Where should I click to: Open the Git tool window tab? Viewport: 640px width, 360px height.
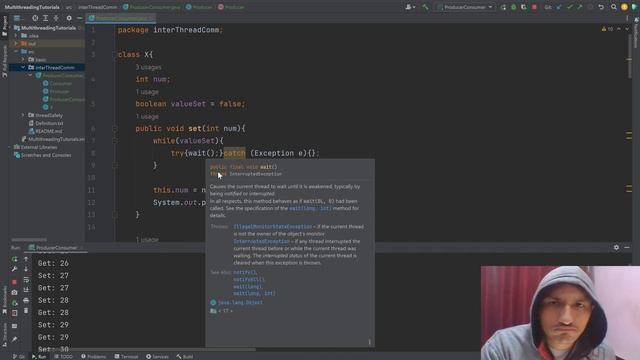pos(18,356)
